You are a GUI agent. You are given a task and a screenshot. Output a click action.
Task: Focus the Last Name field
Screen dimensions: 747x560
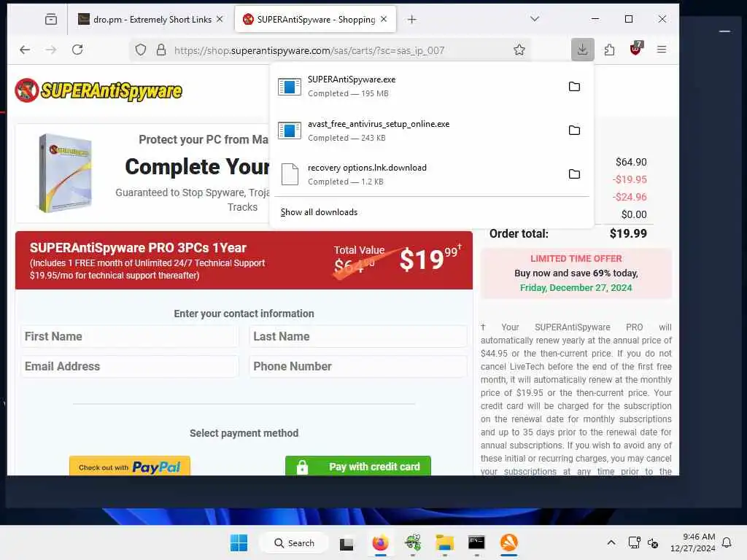point(357,336)
